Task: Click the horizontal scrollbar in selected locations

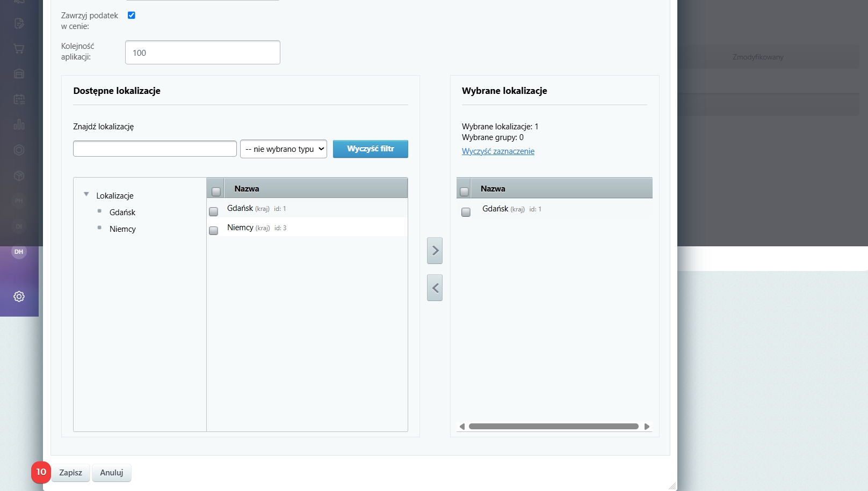Action: point(553,427)
